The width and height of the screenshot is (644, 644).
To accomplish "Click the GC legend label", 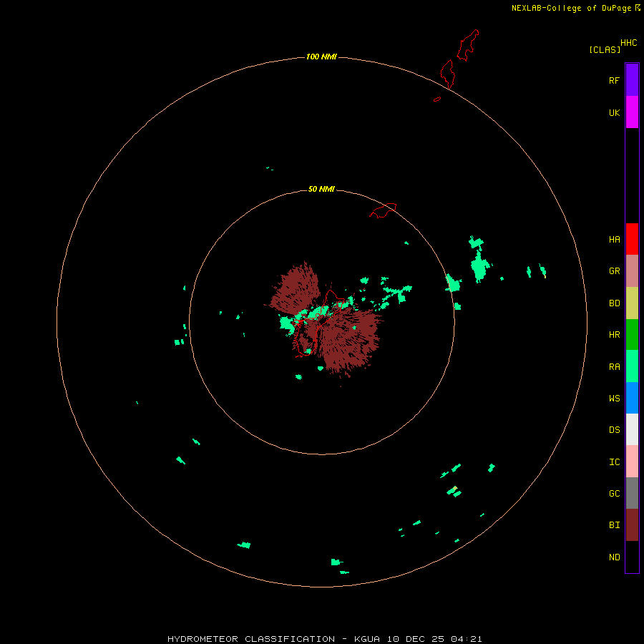I will [615, 493].
